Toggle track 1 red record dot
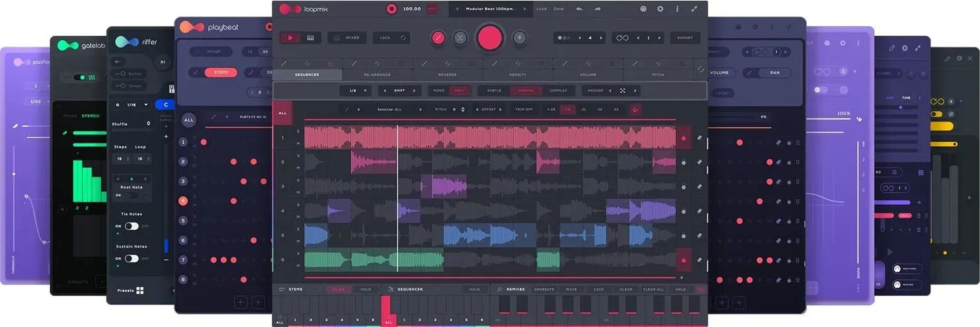This screenshot has height=327, width=980. click(683, 138)
